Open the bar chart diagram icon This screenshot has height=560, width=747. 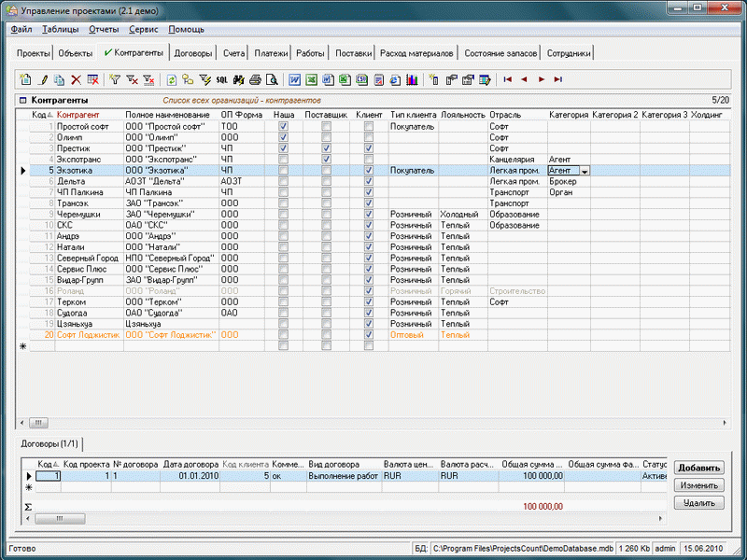[x=411, y=80]
